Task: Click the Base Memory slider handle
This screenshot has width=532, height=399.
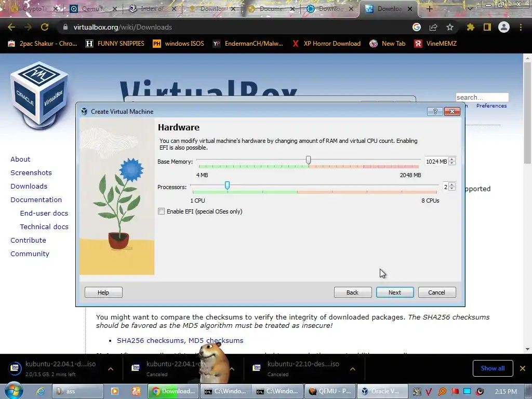Action: [x=308, y=160]
